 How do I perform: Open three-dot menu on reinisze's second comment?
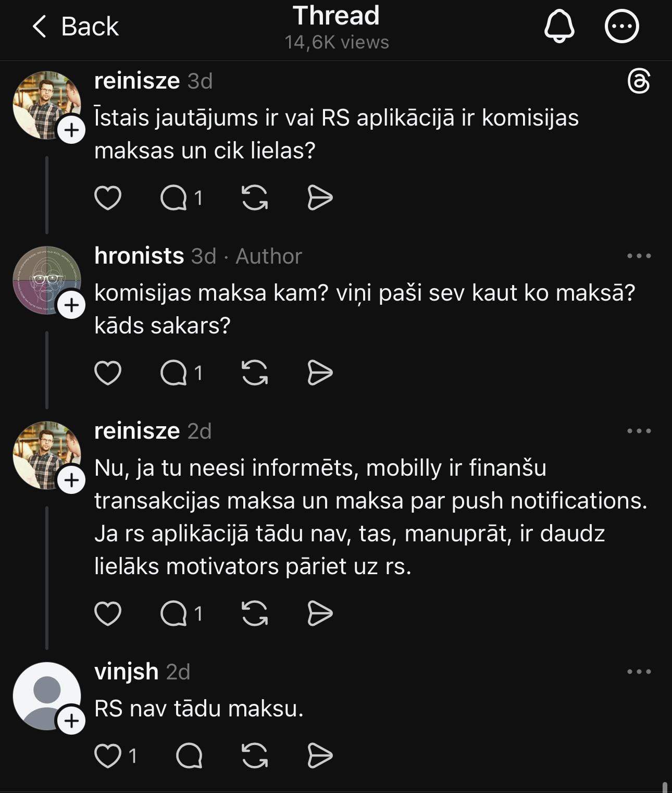[x=639, y=431]
